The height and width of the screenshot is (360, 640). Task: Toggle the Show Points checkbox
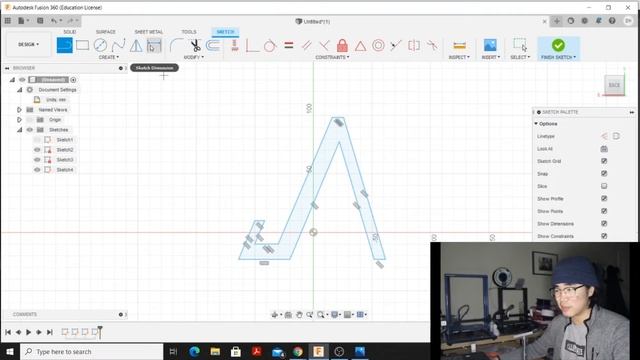pyautogui.click(x=604, y=211)
